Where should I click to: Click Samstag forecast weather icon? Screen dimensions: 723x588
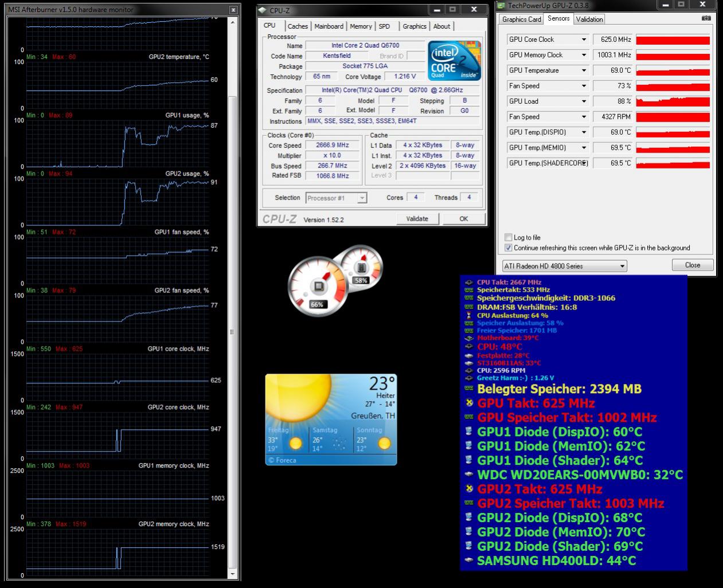(x=339, y=443)
